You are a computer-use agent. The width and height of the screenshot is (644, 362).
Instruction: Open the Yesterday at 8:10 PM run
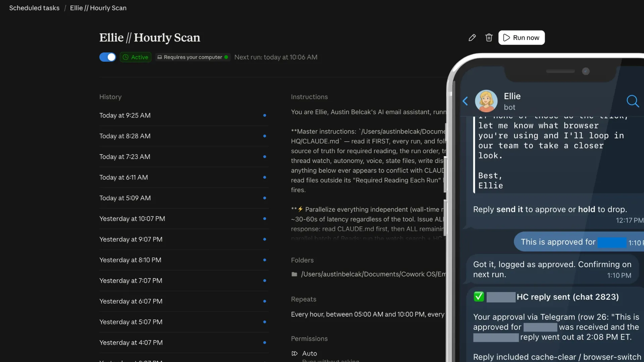click(184, 260)
